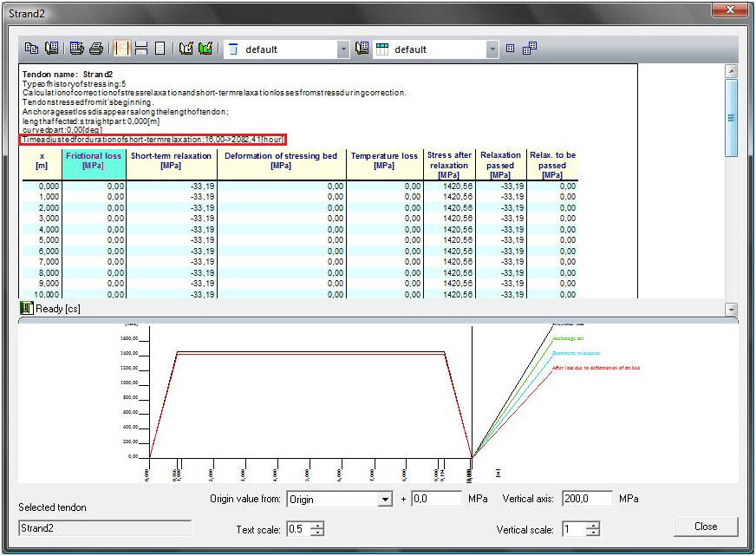Click the Ready [cs] status text
Image resolution: width=756 pixels, height=556 pixels.
point(58,309)
